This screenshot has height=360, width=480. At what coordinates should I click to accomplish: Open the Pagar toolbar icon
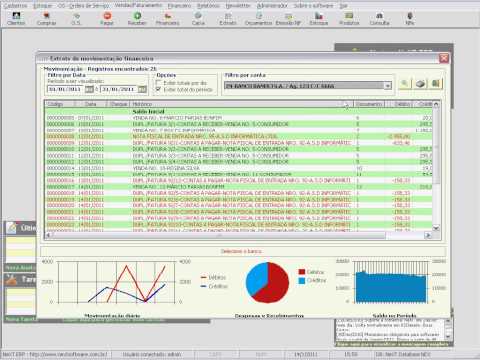[107, 19]
